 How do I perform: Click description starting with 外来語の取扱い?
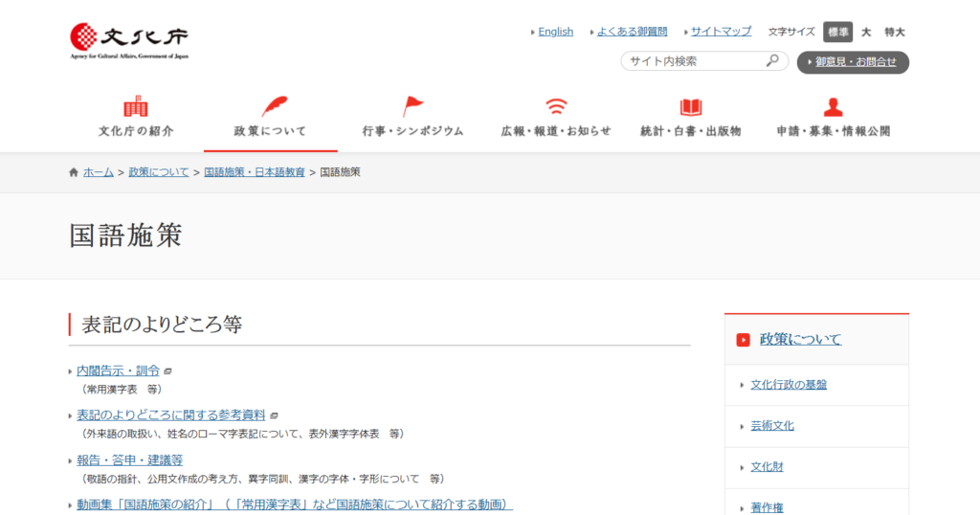tap(242, 434)
